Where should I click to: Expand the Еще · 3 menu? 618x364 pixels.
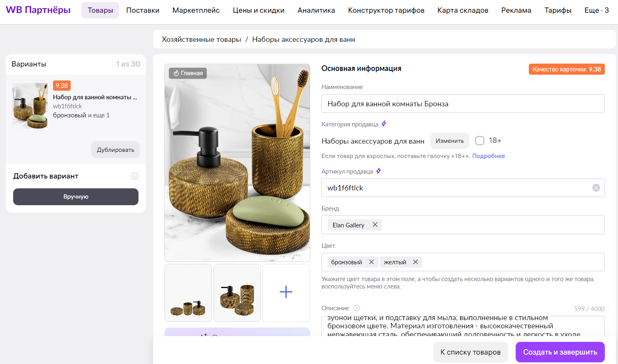click(596, 10)
